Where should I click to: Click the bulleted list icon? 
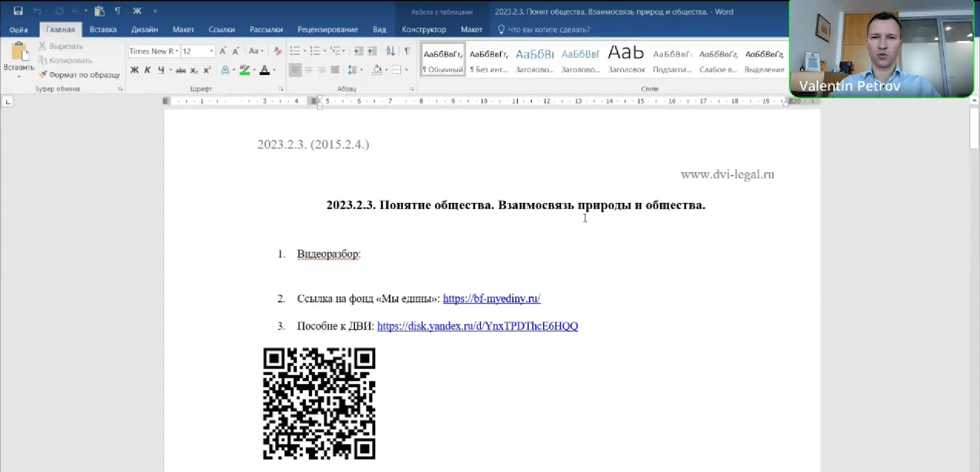pyautogui.click(x=295, y=51)
